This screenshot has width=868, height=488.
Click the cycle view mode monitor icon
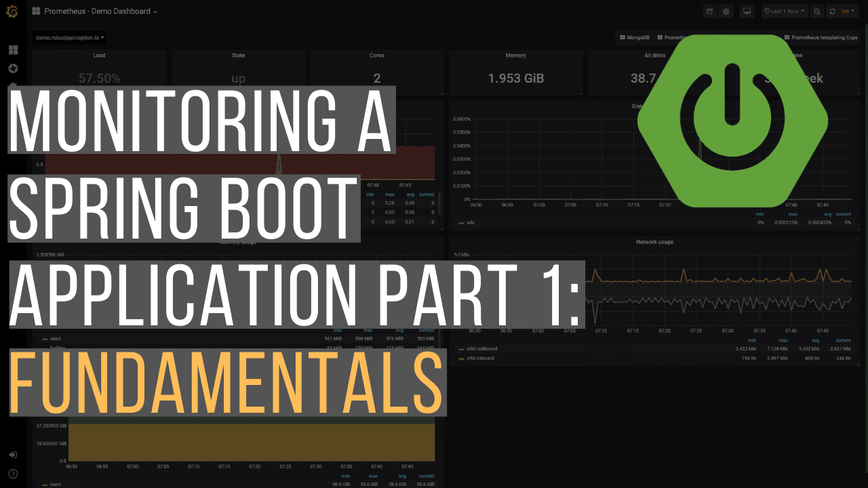[x=747, y=12]
